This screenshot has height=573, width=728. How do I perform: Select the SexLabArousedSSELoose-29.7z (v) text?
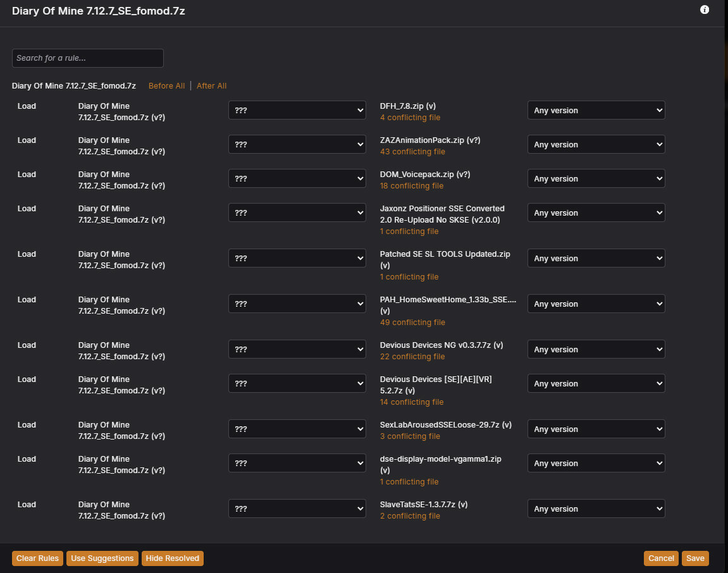(x=446, y=425)
